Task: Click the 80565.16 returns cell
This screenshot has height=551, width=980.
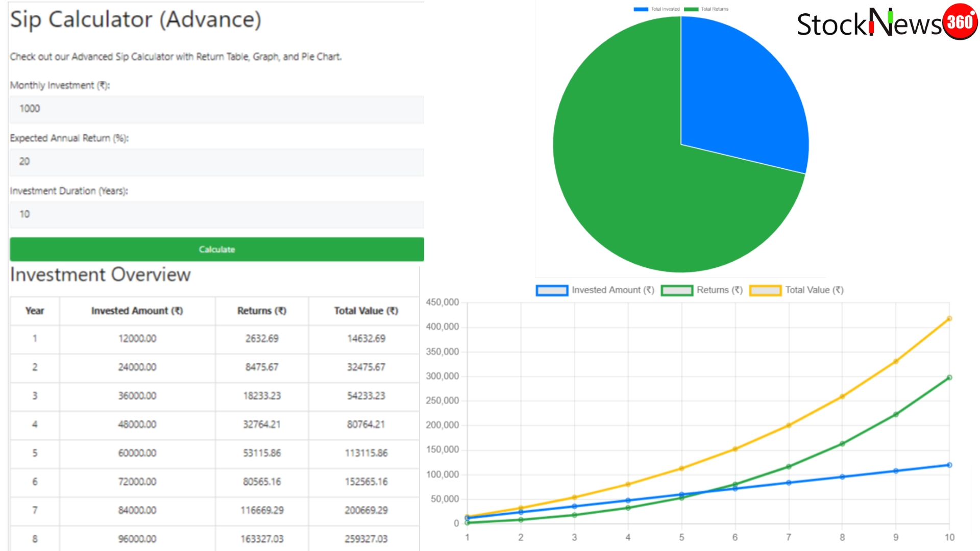Action: pyautogui.click(x=262, y=482)
